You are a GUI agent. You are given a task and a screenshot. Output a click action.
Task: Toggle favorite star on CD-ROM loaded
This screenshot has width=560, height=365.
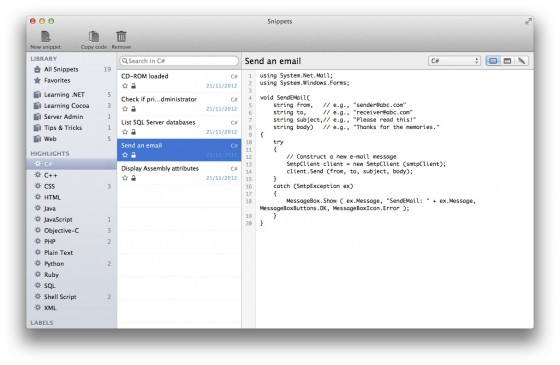(x=125, y=86)
